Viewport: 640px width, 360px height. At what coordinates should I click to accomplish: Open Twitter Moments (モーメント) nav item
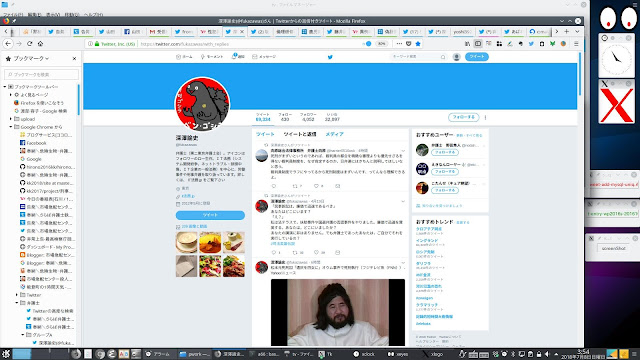coord(212,57)
